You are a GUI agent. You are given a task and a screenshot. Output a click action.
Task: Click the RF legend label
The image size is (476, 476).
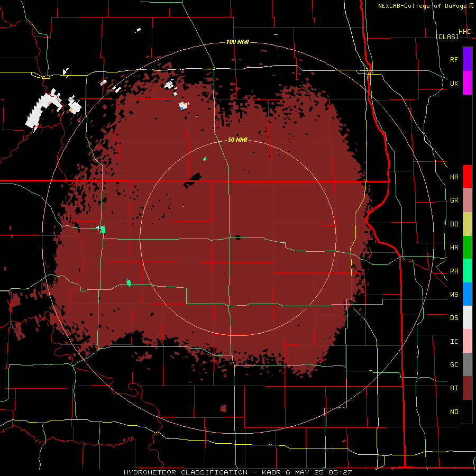[x=454, y=59]
